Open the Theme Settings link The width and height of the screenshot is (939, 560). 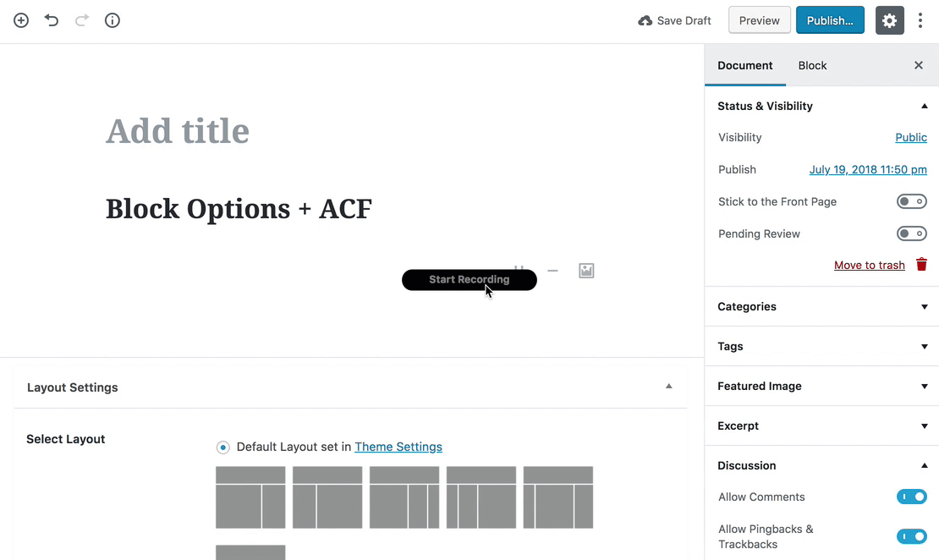tap(398, 447)
